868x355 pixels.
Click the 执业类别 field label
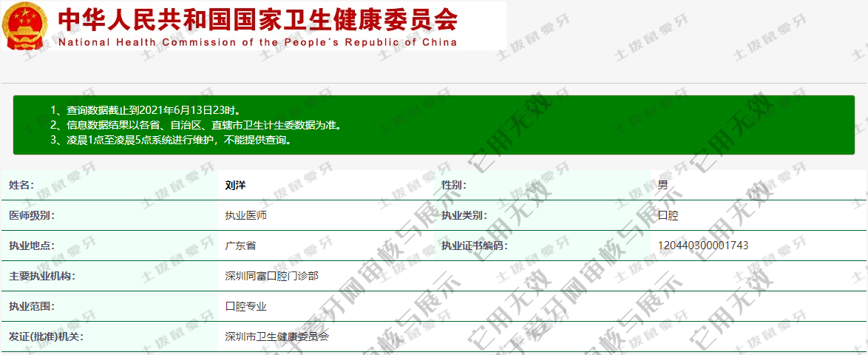tap(464, 216)
